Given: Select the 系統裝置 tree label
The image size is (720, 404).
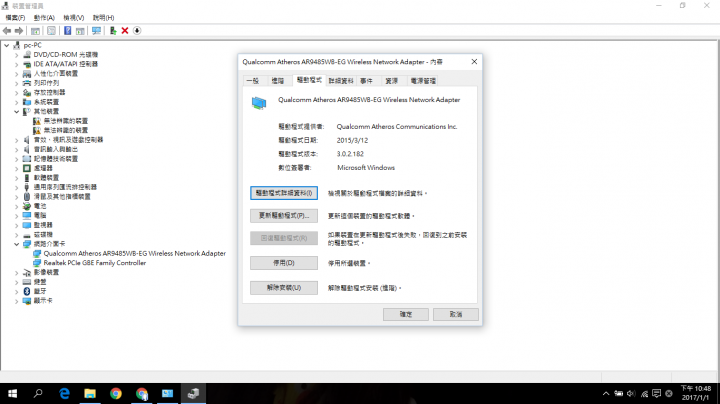Looking at the screenshot, I should [x=46, y=102].
